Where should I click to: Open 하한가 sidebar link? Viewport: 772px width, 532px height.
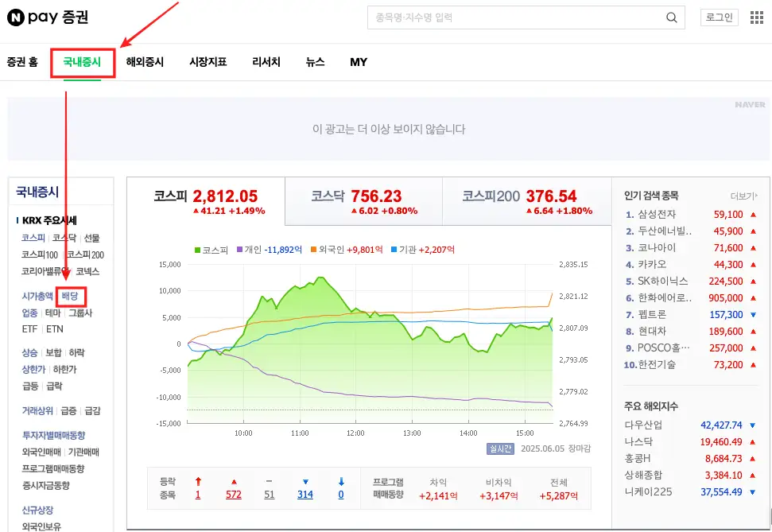(x=64, y=370)
